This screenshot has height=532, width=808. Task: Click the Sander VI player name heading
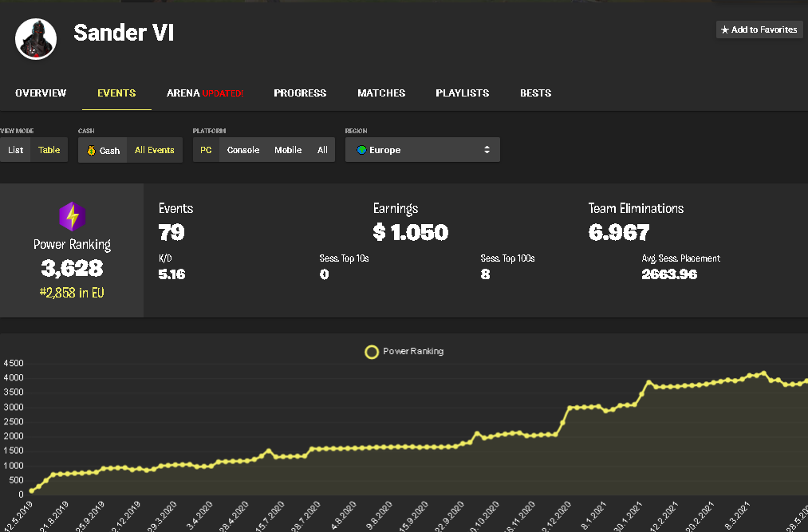tap(124, 33)
